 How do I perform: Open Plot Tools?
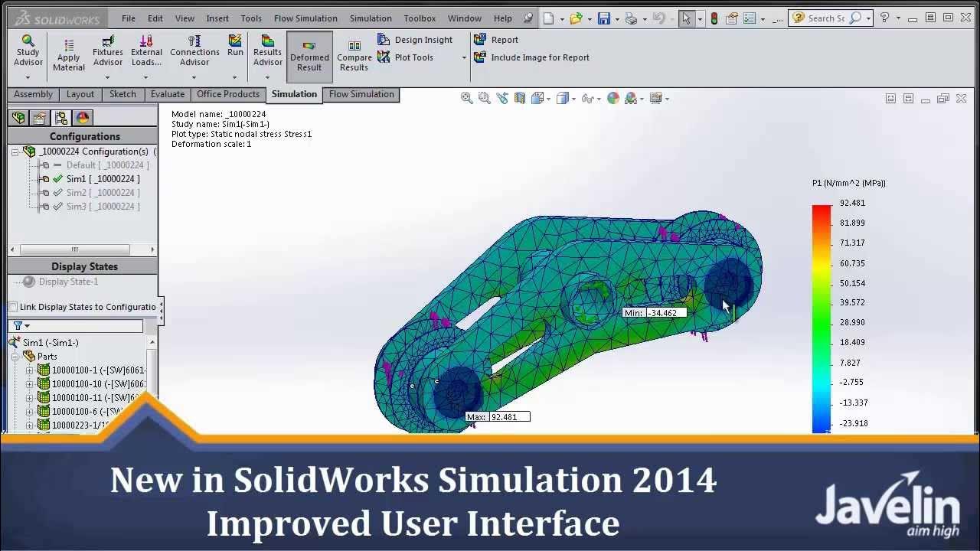click(x=406, y=57)
